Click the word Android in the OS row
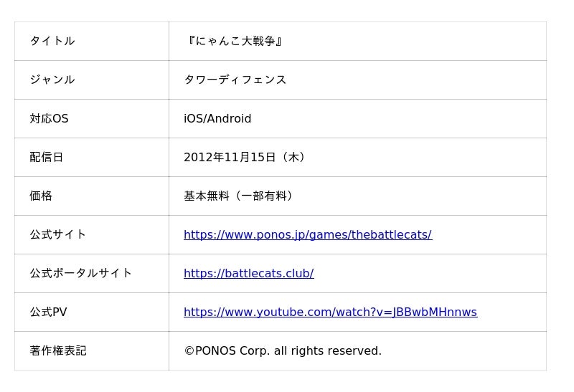 point(229,119)
